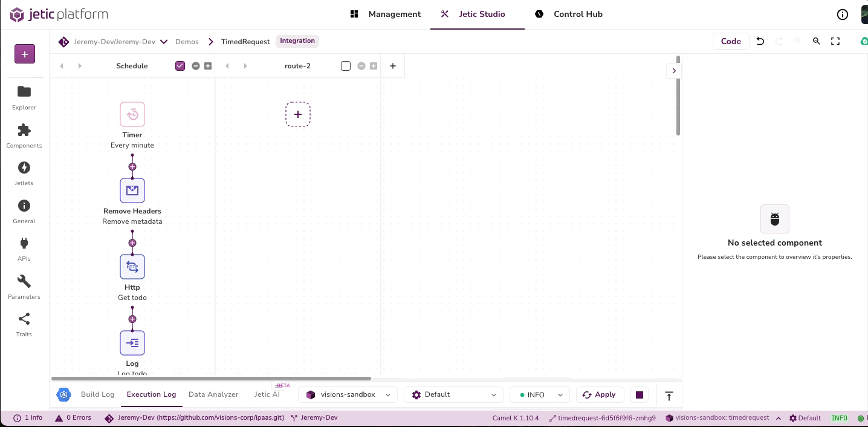Click the git repository diamond icon in breadcrumb
This screenshot has height=427, width=868.
point(63,42)
